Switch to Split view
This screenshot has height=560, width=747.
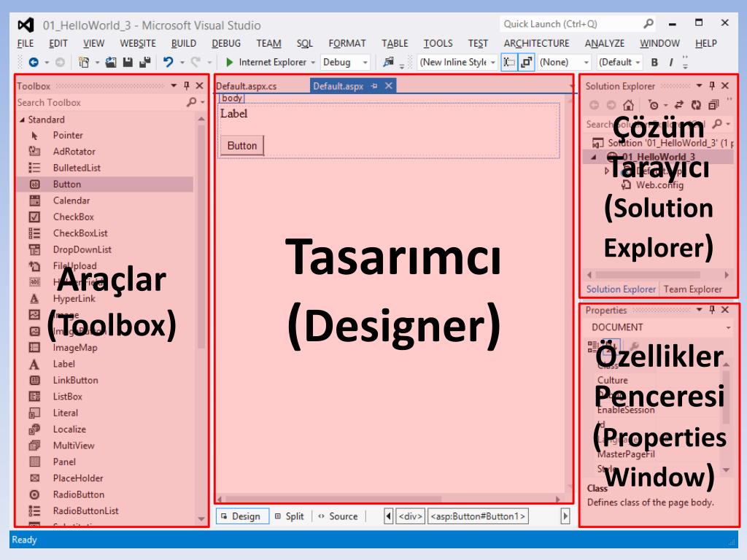[x=290, y=516]
